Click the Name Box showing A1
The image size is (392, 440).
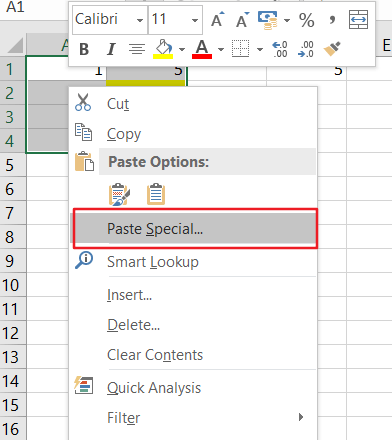click(33, 7)
